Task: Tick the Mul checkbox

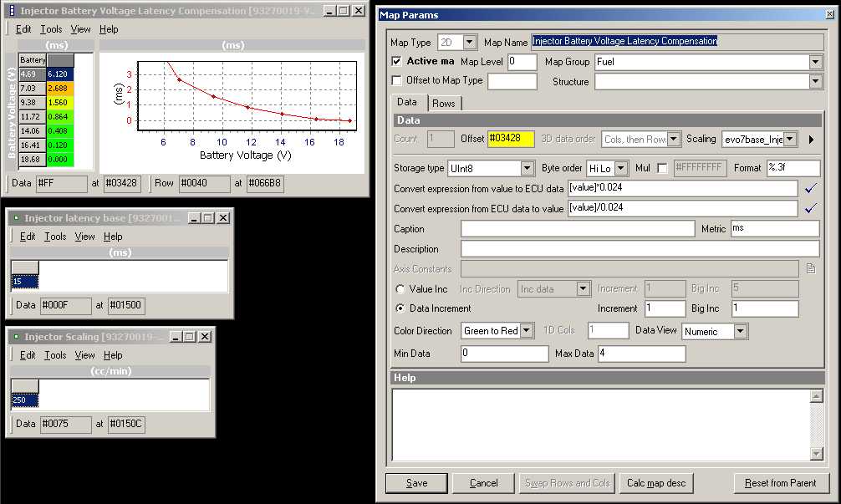Action: pos(662,169)
